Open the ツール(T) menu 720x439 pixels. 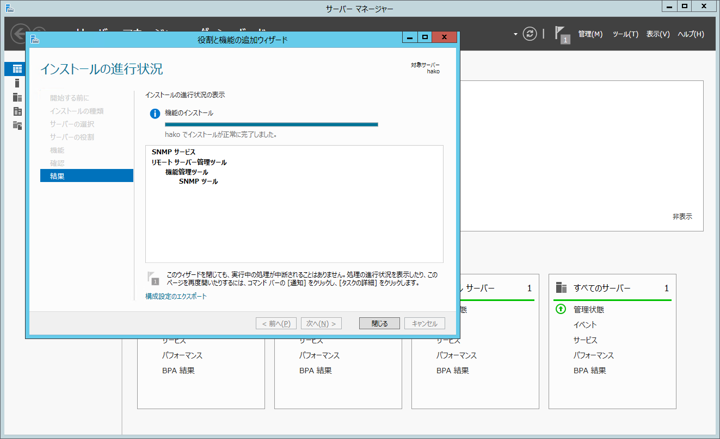625,34
